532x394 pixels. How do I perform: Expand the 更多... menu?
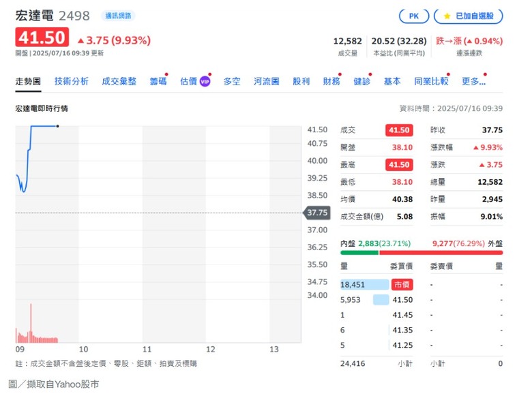point(473,81)
